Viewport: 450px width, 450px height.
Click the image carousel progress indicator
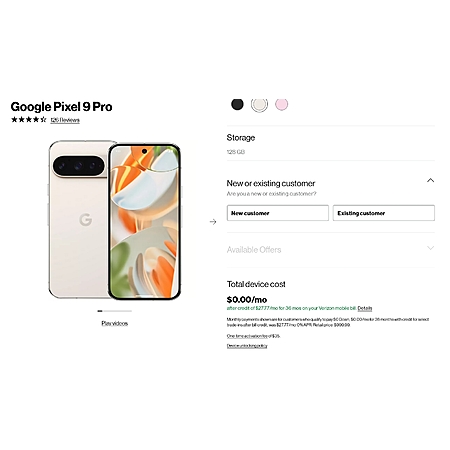(x=115, y=311)
